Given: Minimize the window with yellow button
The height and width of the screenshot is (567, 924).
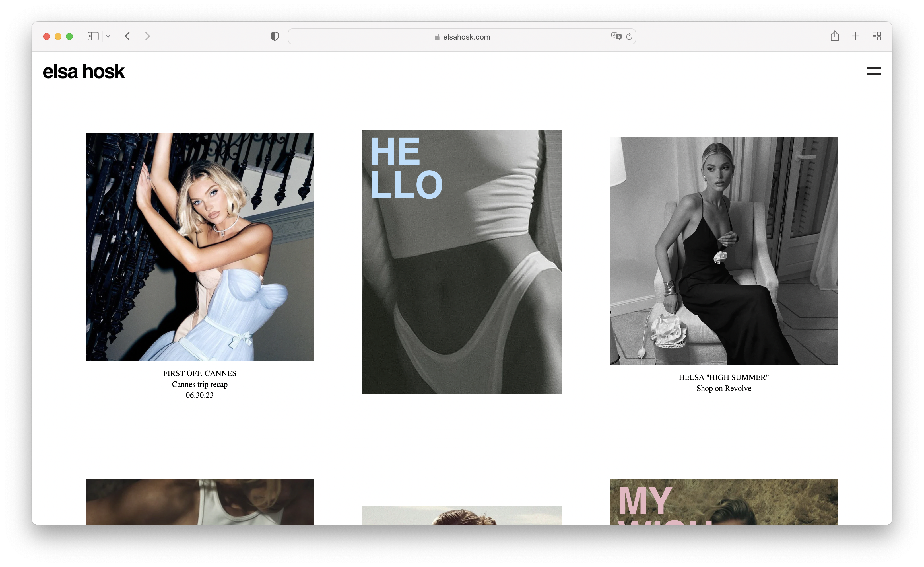Looking at the screenshot, I should click(x=58, y=36).
